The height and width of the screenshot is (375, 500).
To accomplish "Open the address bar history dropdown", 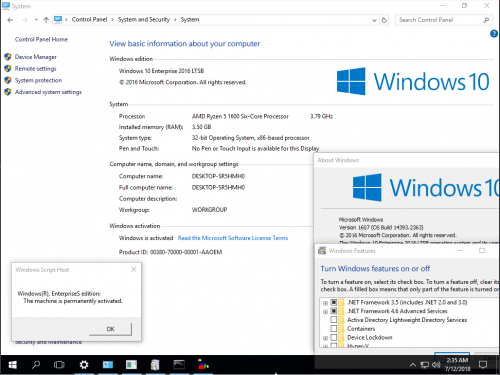I will coord(374,20).
